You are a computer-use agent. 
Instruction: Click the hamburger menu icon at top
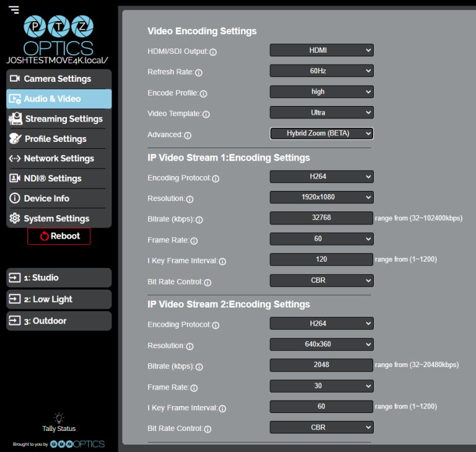click(x=14, y=10)
